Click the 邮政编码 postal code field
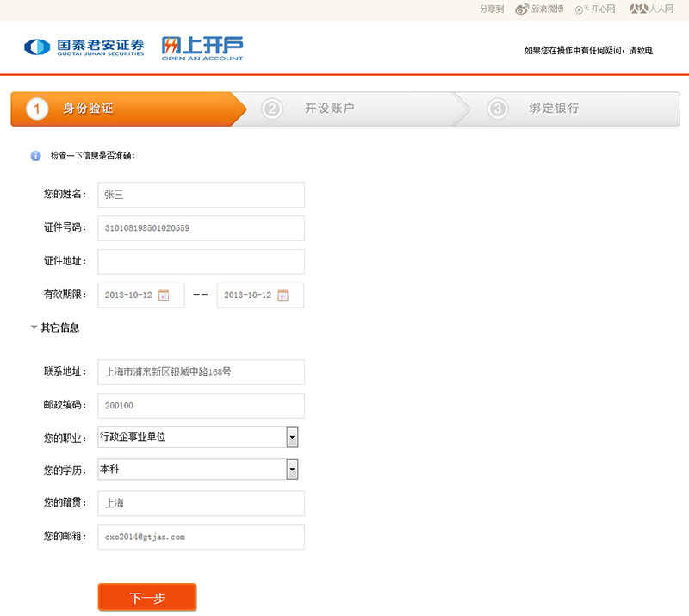This screenshot has width=689, height=616. point(201,405)
